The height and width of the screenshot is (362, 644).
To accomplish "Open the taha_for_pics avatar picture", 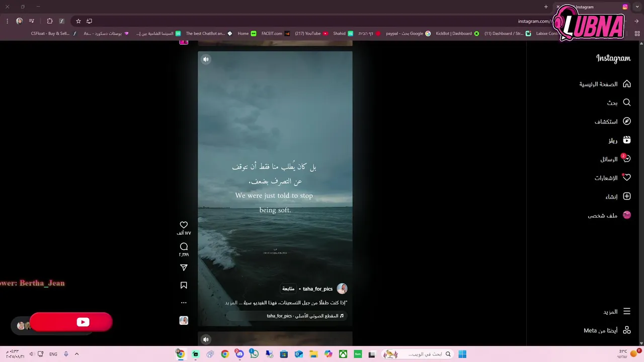I will coord(342,289).
